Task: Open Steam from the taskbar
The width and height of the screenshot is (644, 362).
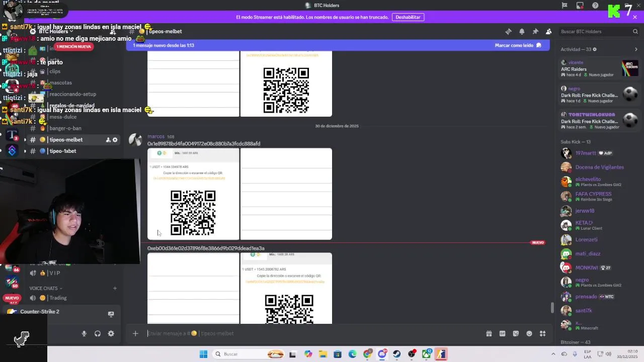Action: [x=397, y=354]
